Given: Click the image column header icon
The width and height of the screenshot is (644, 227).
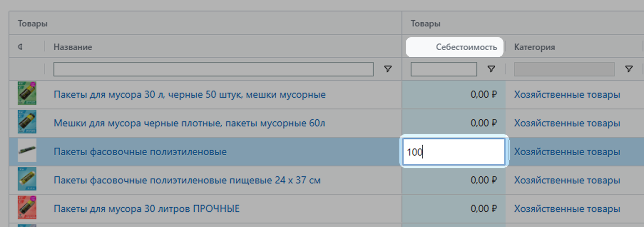Looking at the screenshot, I should coord(20,47).
